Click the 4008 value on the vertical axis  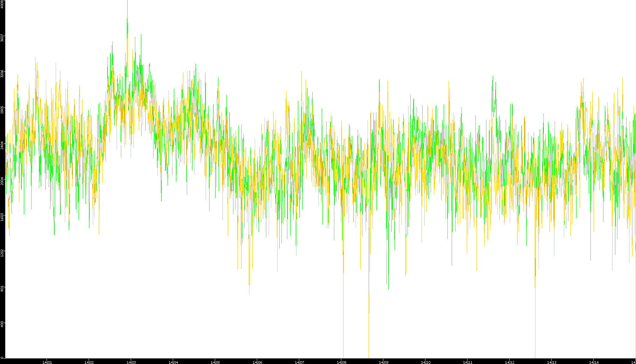coord(2,4)
